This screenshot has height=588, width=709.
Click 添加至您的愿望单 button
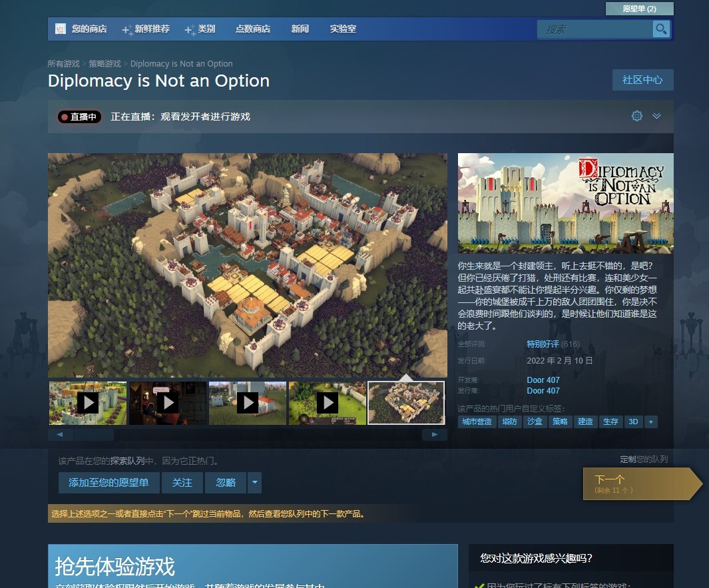coord(109,483)
